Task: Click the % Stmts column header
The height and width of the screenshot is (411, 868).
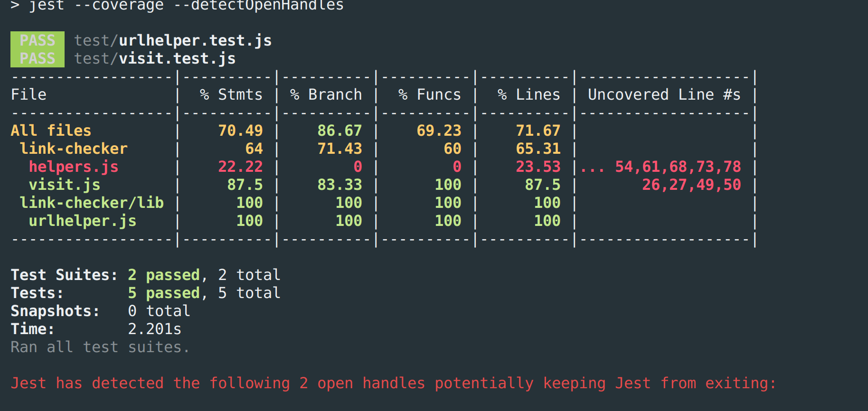Action: [231, 94]
